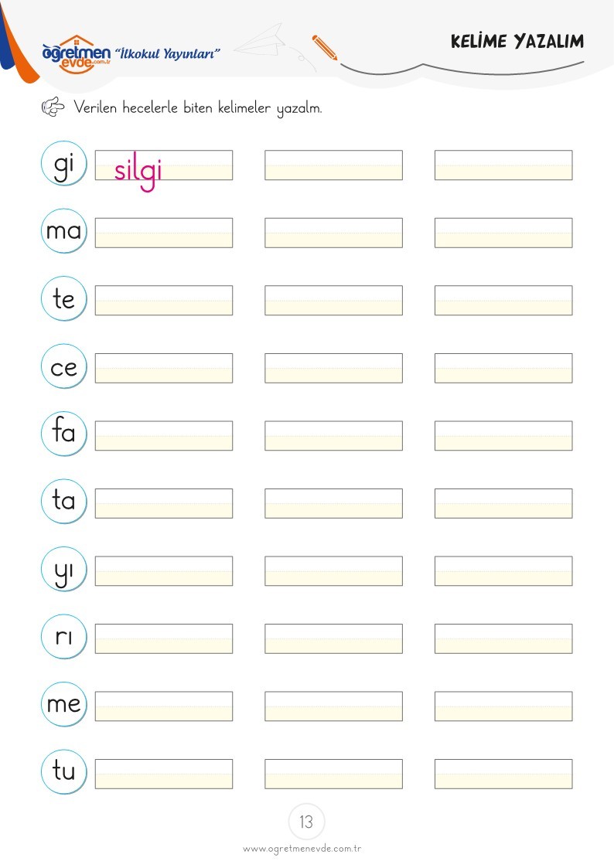614x868 pixels.
Task: Click the first box beside 'me'
Action: pos(164,706)
